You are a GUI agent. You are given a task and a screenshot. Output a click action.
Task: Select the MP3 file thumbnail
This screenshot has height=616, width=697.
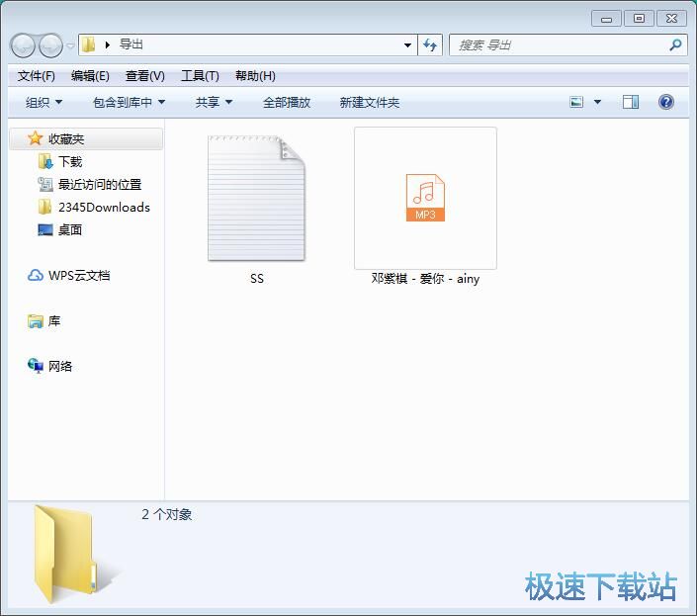425,198
